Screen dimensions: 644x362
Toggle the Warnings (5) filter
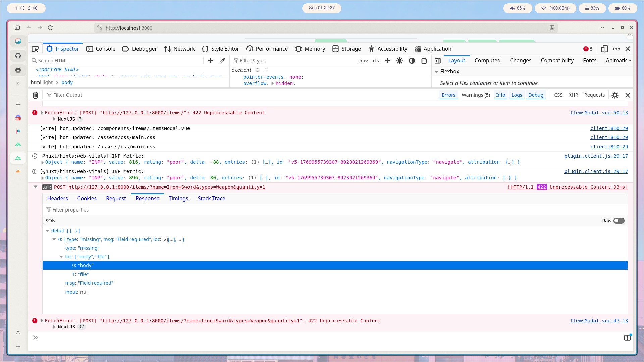(476, 95)
